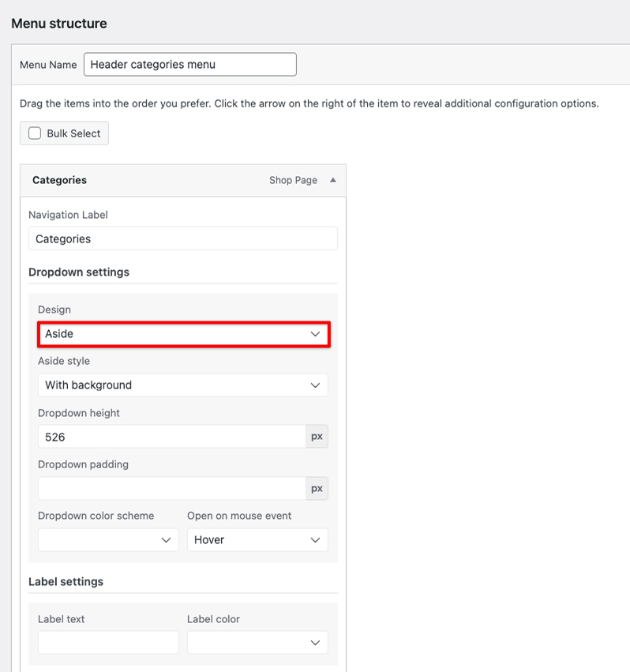Collapse the Categories item using the triangle arrow
Image resolution: width=630 pixels, height=672 pixels.
[x=332, y=180]
